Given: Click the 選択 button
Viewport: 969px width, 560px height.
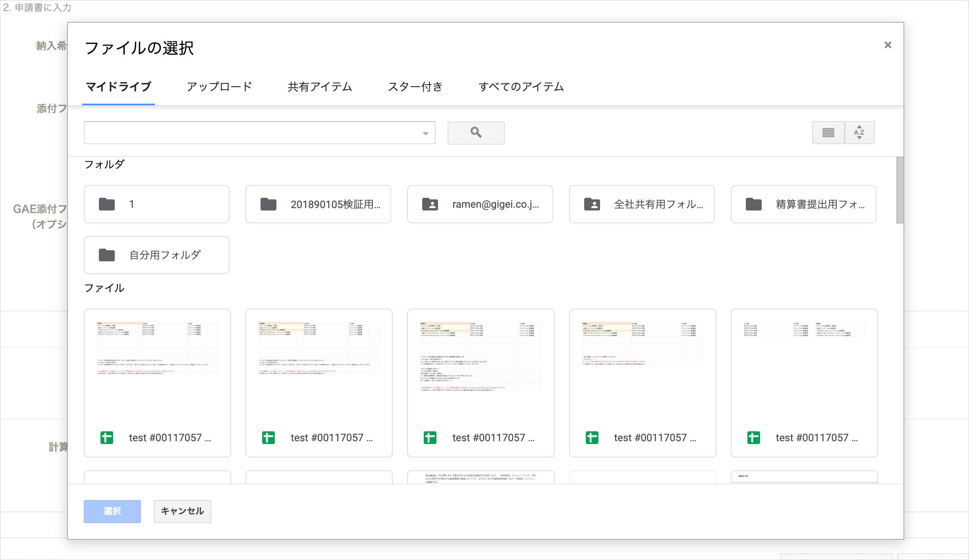Looking at the screenshot, I should pos(112,511).
